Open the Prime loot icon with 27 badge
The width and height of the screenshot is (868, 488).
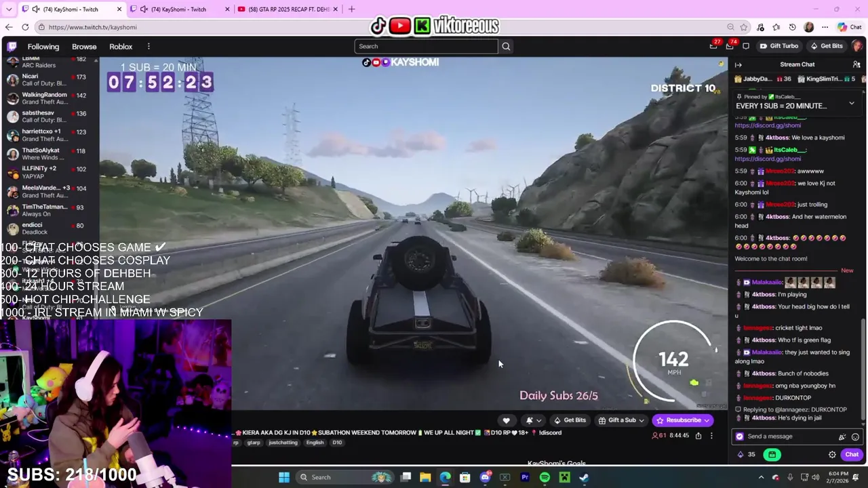click(x=713, y=45)
